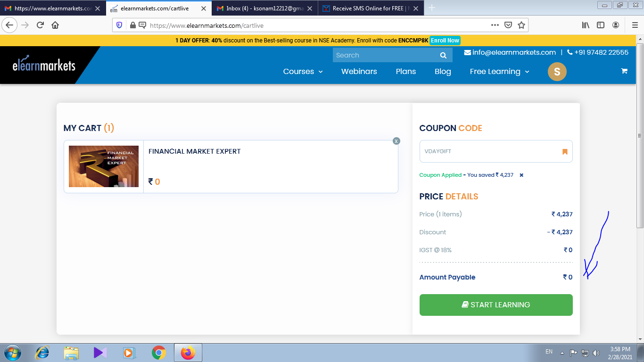Open the Windows Start button
Viewport: 644px width, 362px height.
tap(12, 353)
